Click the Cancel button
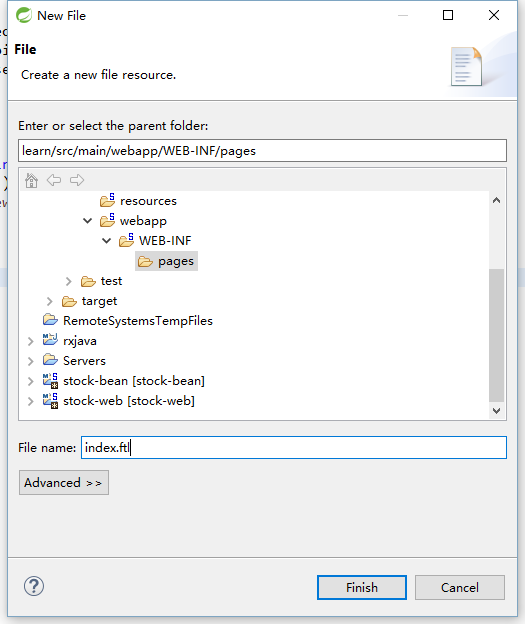Image resolution: width=525 pixels, height=624 pixels. tap(460, 587)
